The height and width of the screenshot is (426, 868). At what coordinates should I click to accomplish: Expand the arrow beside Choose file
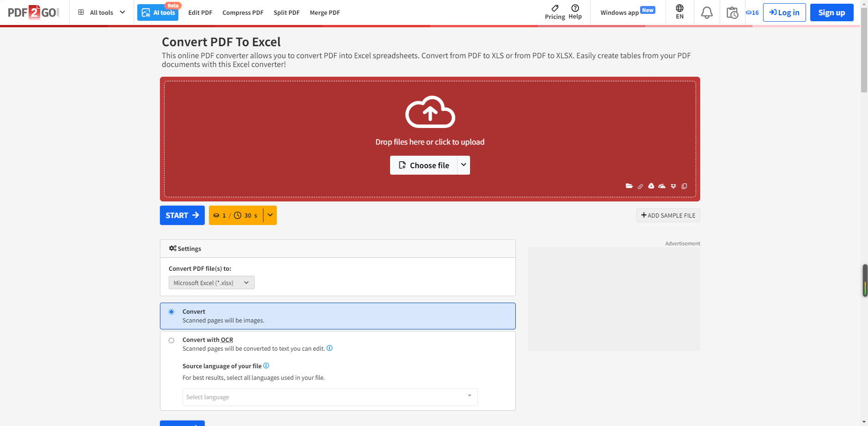coord(464,165)
